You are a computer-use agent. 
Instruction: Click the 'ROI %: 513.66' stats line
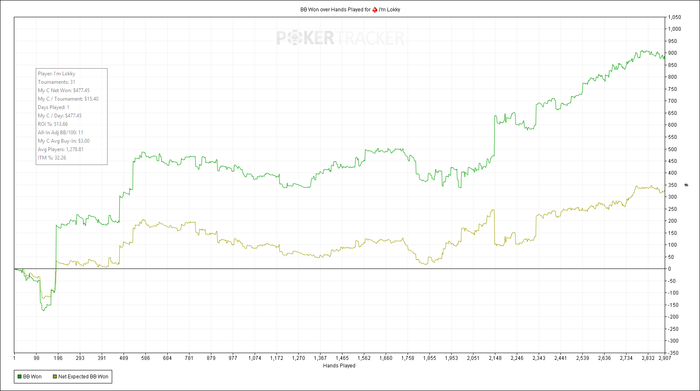pos(53,124)
